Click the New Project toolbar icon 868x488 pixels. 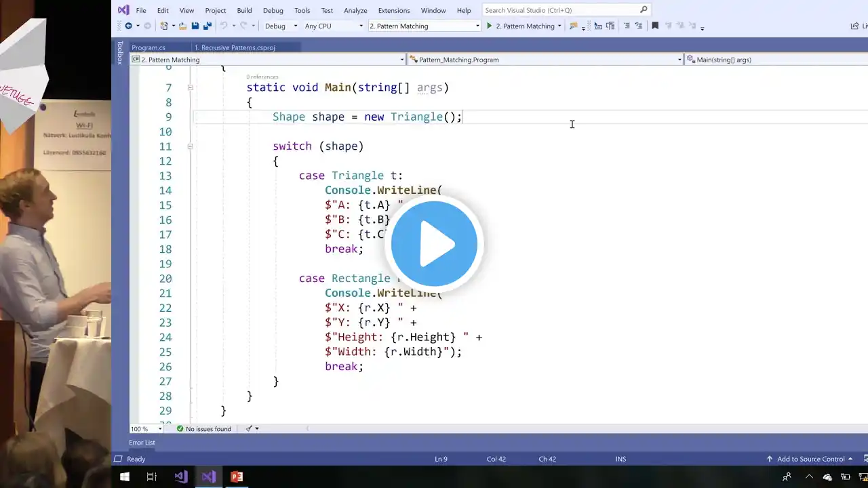[x=163, y=26]
